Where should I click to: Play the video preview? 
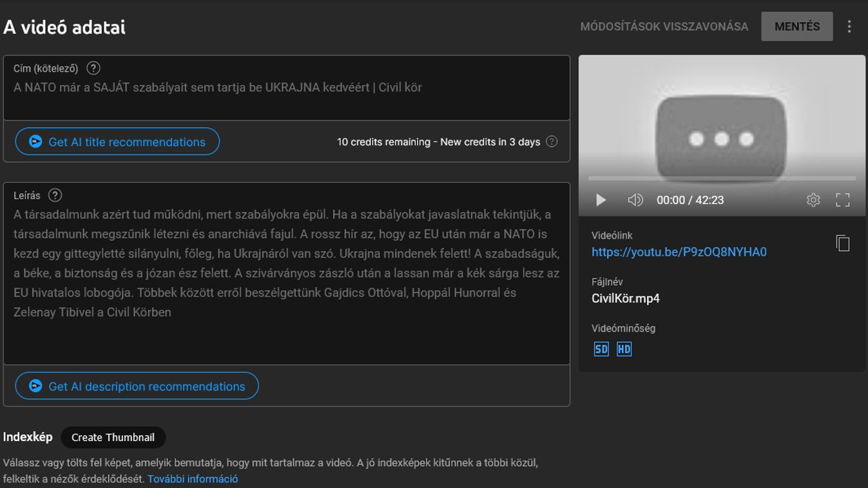[601, 200]
